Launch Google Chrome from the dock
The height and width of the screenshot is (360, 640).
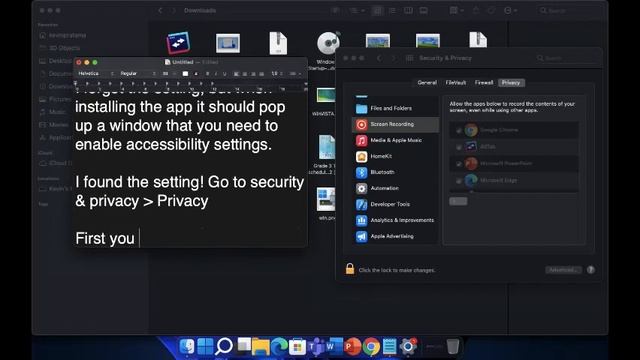pos(371,347)
